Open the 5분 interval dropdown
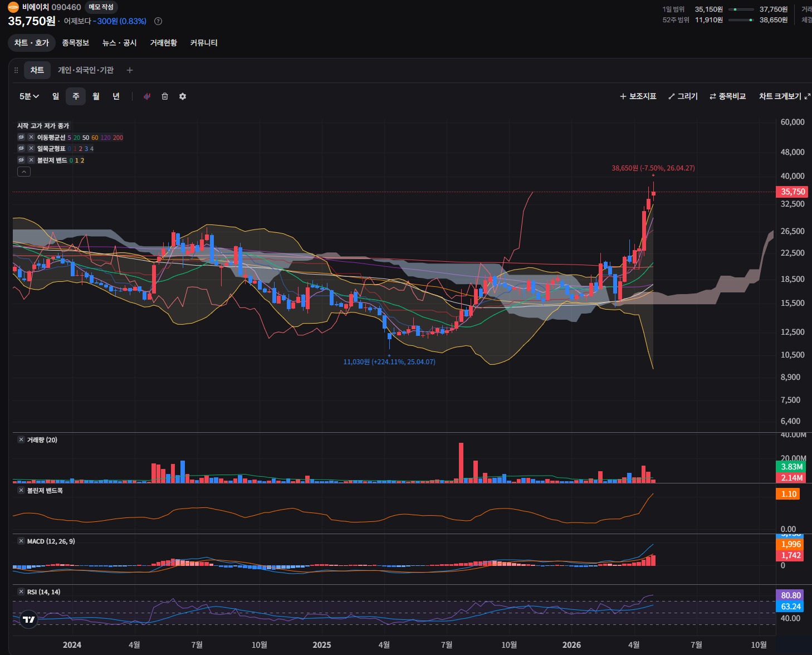This screenshot has width=812, height=655. tap(29, 96)
